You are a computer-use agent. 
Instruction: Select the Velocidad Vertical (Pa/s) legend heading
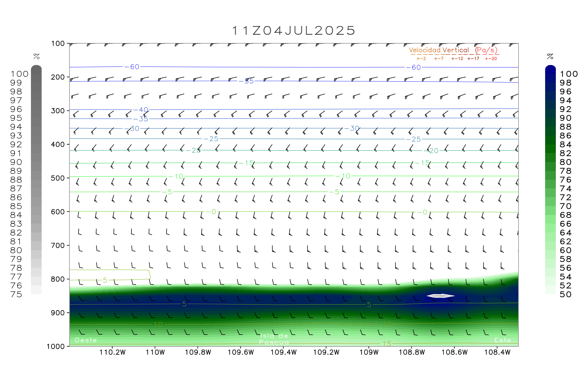click(x=453, y=50)
